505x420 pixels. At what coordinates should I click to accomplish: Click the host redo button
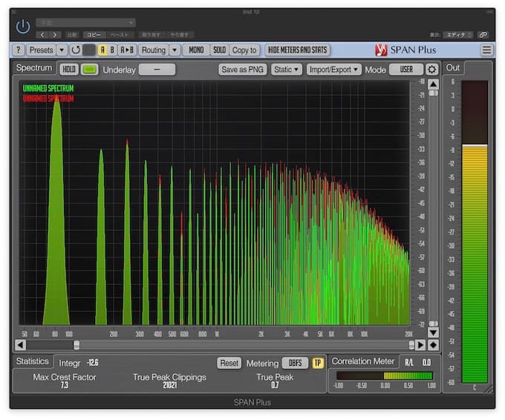180,34
